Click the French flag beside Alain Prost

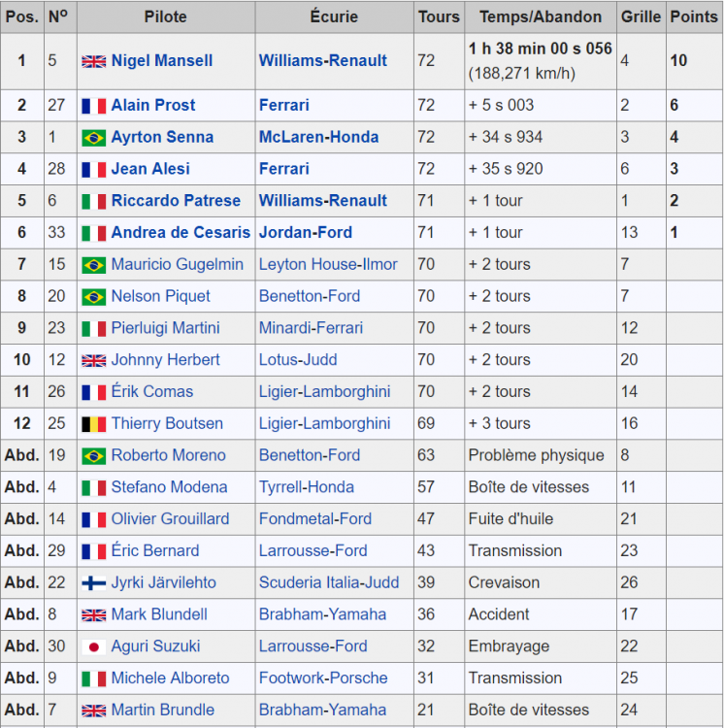coord(94,106)
